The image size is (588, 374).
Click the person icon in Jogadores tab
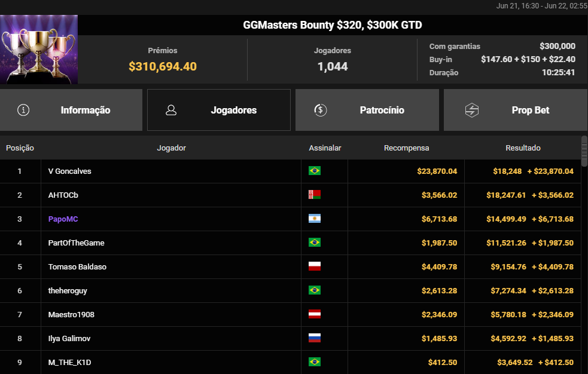click(x=171, y=110)
